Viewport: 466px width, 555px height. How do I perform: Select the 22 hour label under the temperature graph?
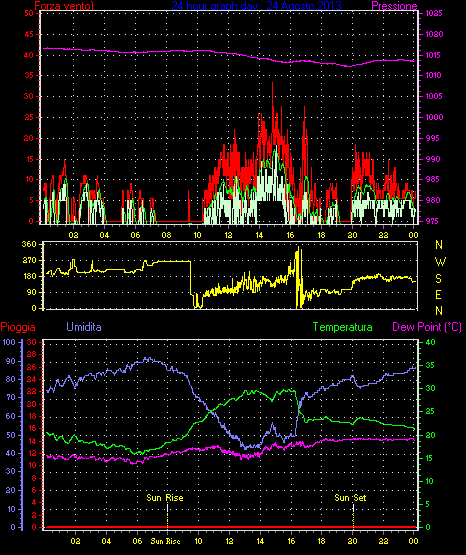pyautogui.click(x=384, y=541)
